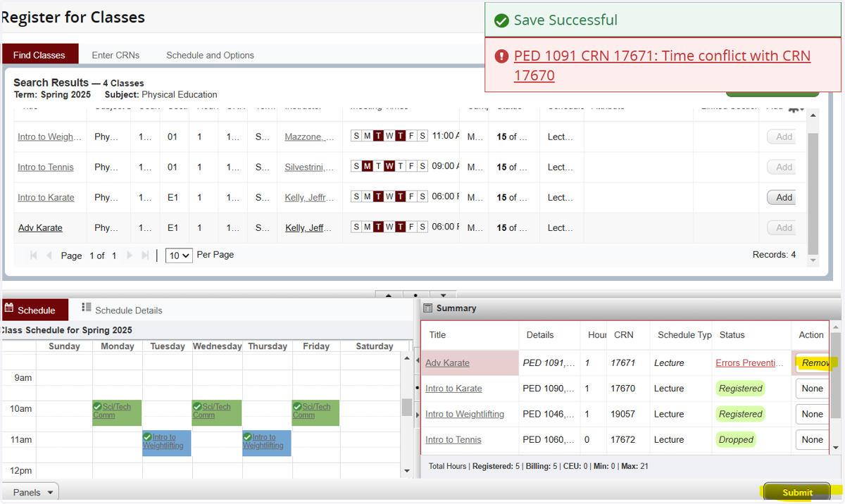Open Thursday's Intro to Weightlifting calendar event
This screenshot has height=504, width=845.
click(267, 443)
